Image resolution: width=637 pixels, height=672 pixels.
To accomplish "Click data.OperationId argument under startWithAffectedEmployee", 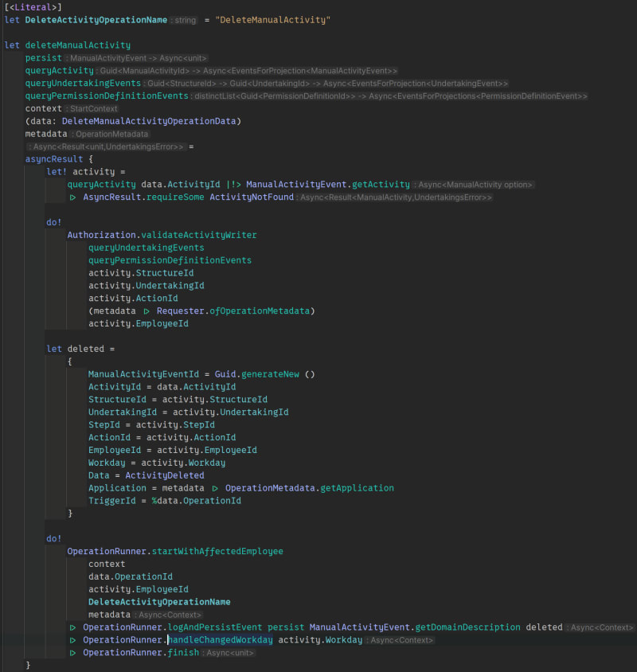I will [x=131, y=576].
